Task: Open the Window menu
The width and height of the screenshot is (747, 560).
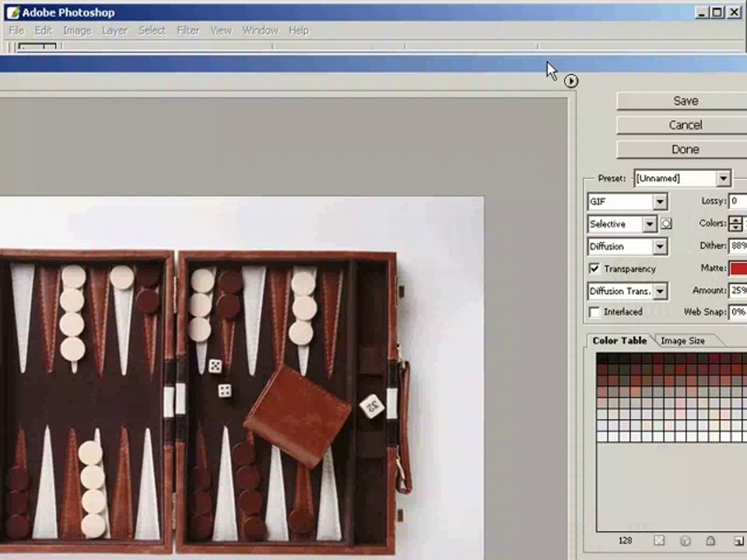Action: (x=260, y=30)
